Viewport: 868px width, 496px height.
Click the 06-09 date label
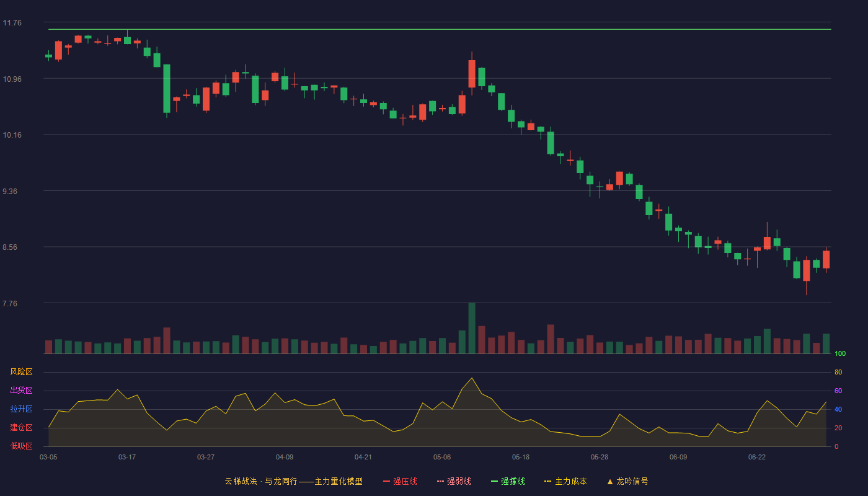coord(678,457)
